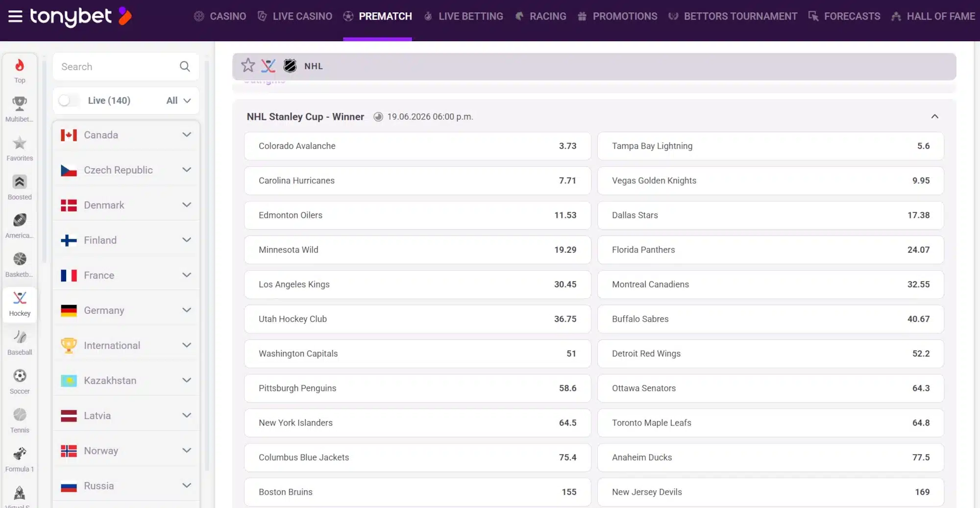Switch to the Live Betting tab
Image resolution: width=980 pixels, height=508 pixels.
[464, 16]
